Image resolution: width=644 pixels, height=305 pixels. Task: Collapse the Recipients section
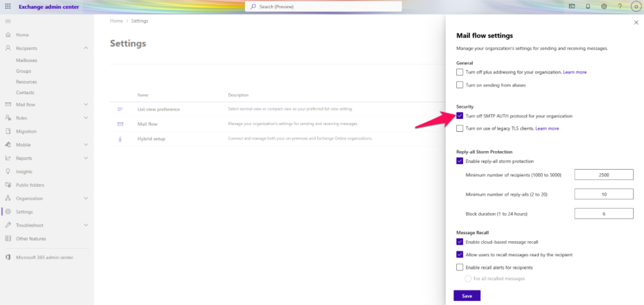(x=85, y=48)
